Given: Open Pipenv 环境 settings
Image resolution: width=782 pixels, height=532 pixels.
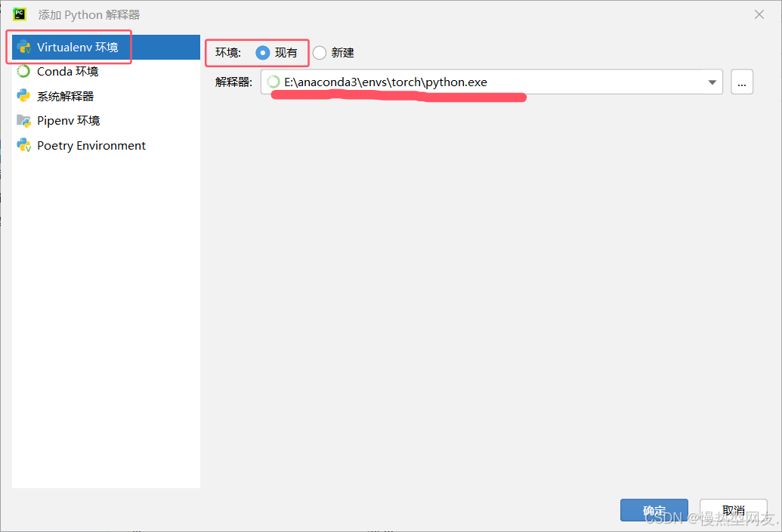Looking at the screenshot, I should [106, 121].
